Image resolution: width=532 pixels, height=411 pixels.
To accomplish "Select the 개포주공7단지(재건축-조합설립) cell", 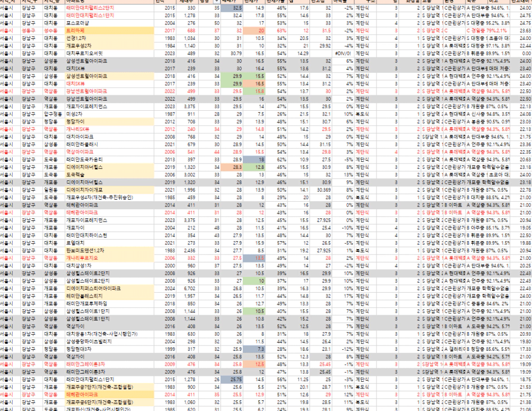I will coord(110,387).
